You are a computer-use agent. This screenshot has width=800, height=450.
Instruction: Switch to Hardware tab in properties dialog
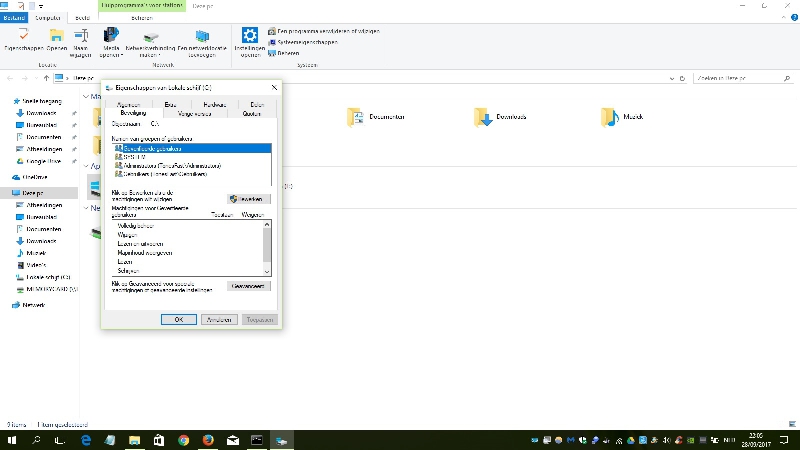tap(214, 104)
